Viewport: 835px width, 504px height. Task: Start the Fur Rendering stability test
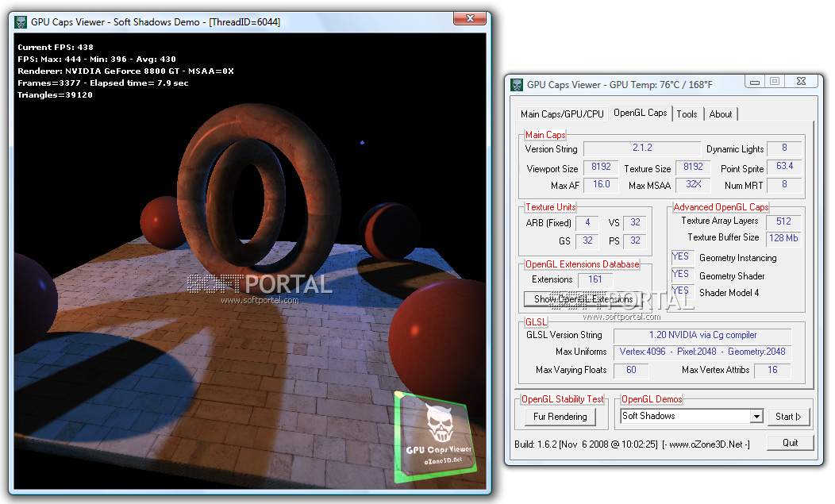560,417
